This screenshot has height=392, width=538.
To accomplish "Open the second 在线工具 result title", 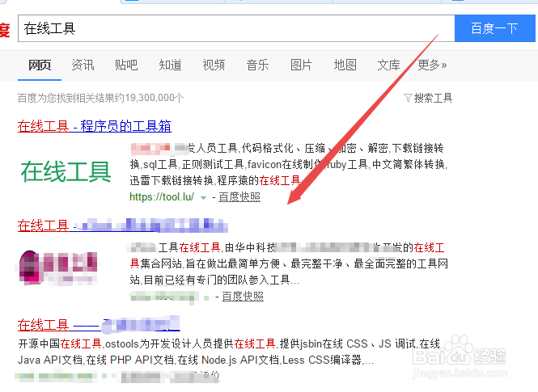I will (123, 226).
